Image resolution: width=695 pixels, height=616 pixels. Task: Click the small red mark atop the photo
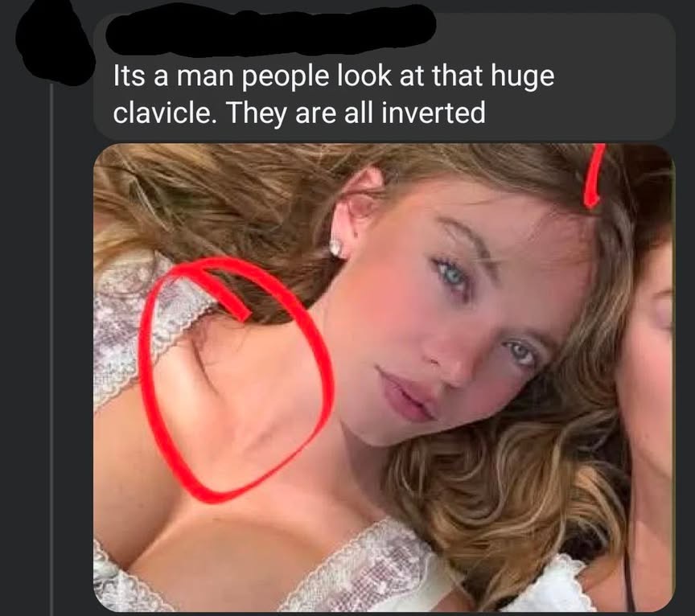(x=593, y=175)
